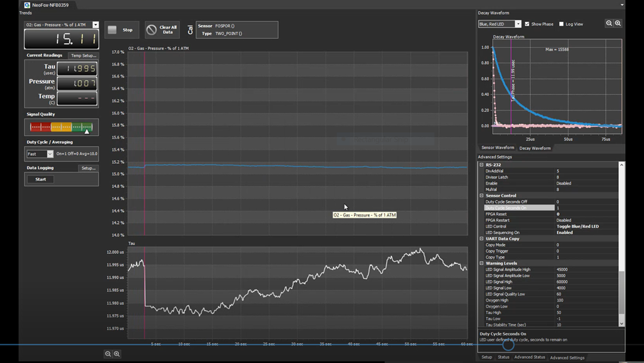Zoom out the trend chart at bottom

tap(108, 354)
